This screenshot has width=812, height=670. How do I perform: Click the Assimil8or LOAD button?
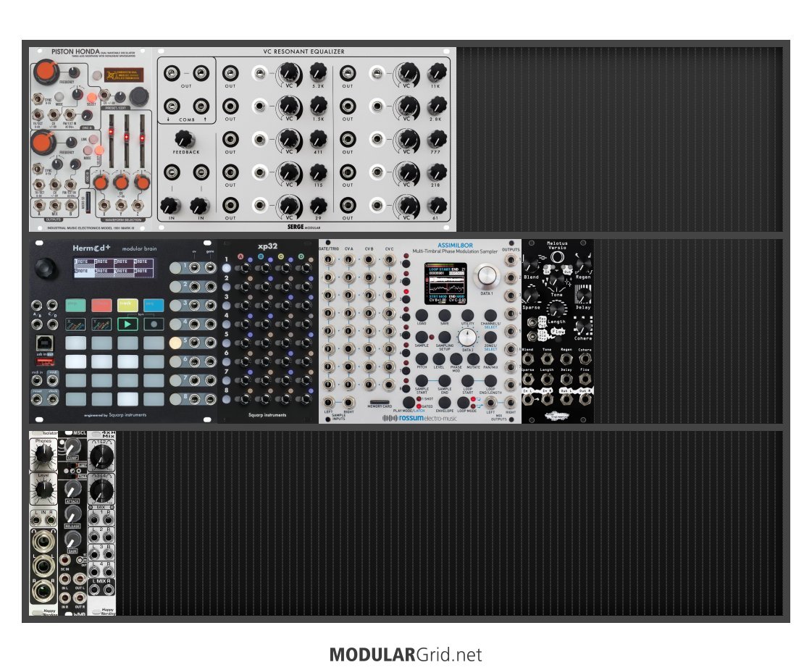[x=422, y=315]
